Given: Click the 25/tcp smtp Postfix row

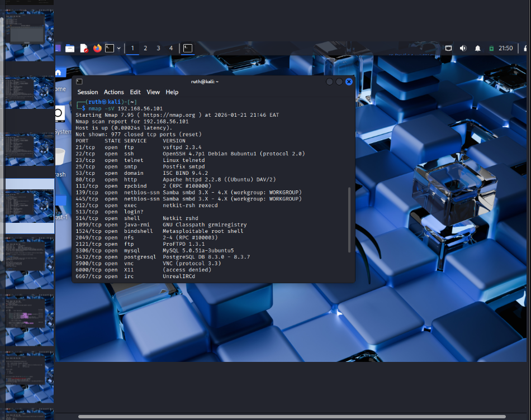Looking at the screenshot, I should (x=140, y=166).
